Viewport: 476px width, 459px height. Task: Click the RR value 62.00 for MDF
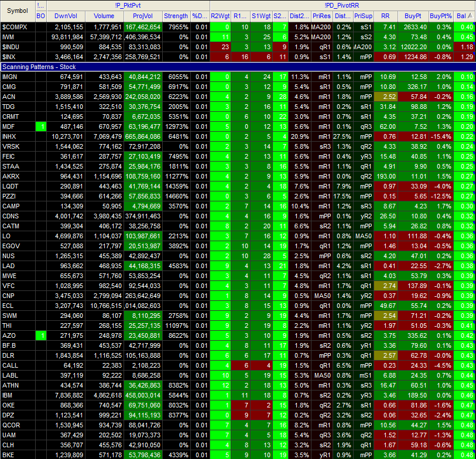tap(386, 126)
